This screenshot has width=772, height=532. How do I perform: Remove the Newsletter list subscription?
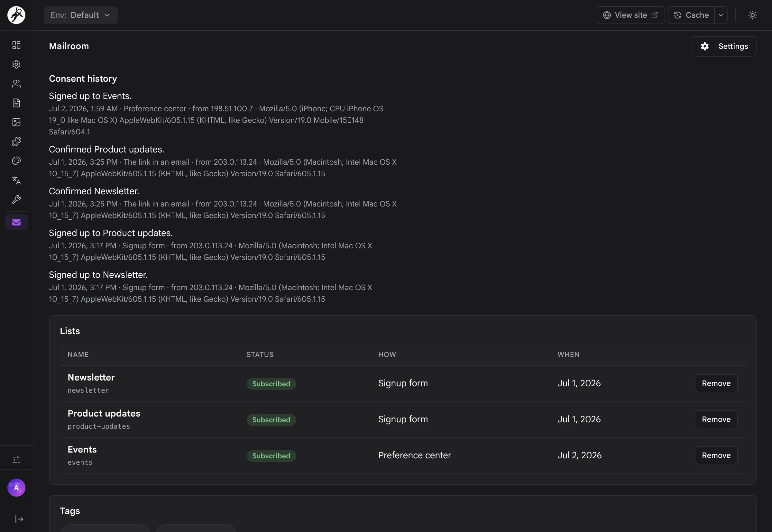[x=716, y=383]
